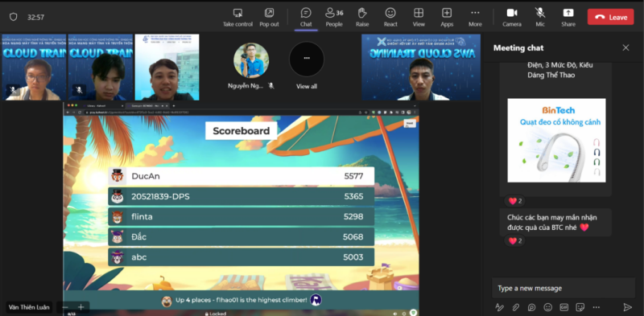Viewport: 644px width, 316px height.
Task: Raise your hand in meeting
Action: (361, 17)
